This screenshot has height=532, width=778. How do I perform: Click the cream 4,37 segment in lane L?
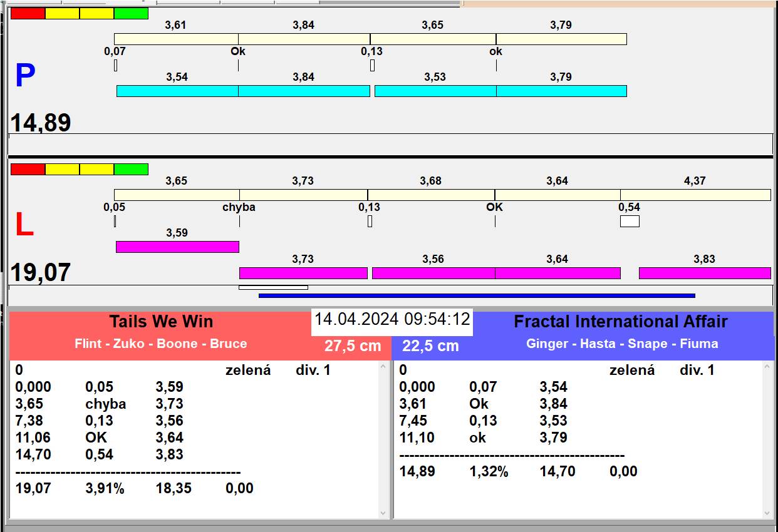point(695,195)
